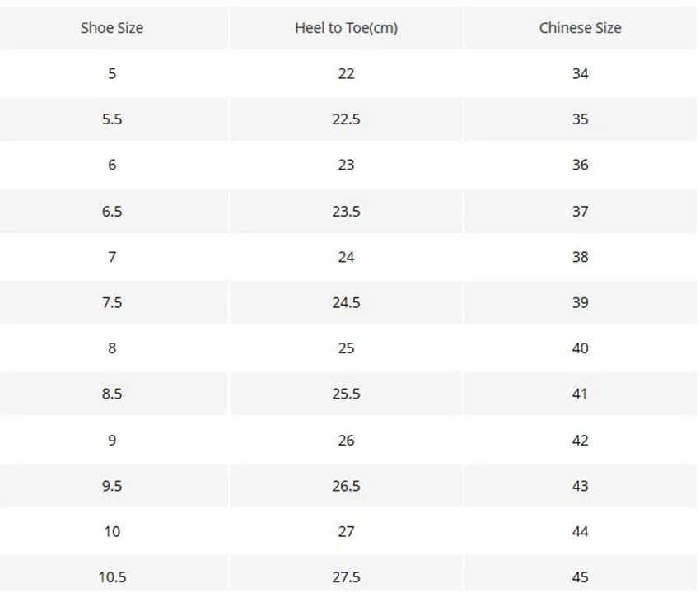This screenshot has width=700, height=602.
Task: Click the 22.5 cm cell
Action: pyautogui.click(x=346, y=119)
